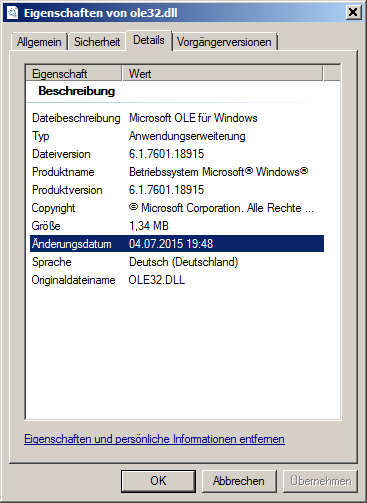Click the date value 04.07.2015 19:48

click(171, 244)
